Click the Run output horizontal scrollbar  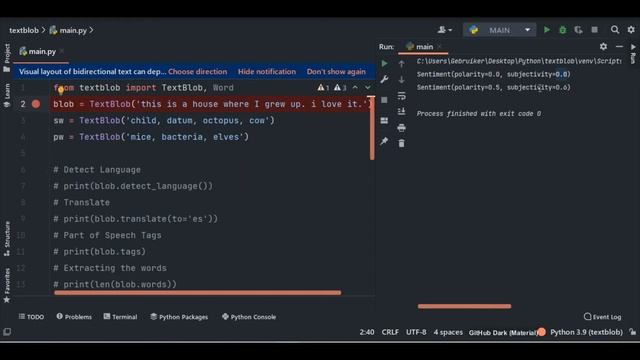pyautogui.click(x=464, y=306)
